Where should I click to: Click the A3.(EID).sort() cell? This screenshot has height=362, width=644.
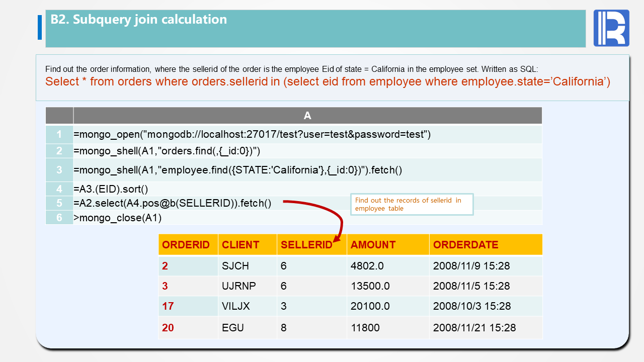coord(111,189)
